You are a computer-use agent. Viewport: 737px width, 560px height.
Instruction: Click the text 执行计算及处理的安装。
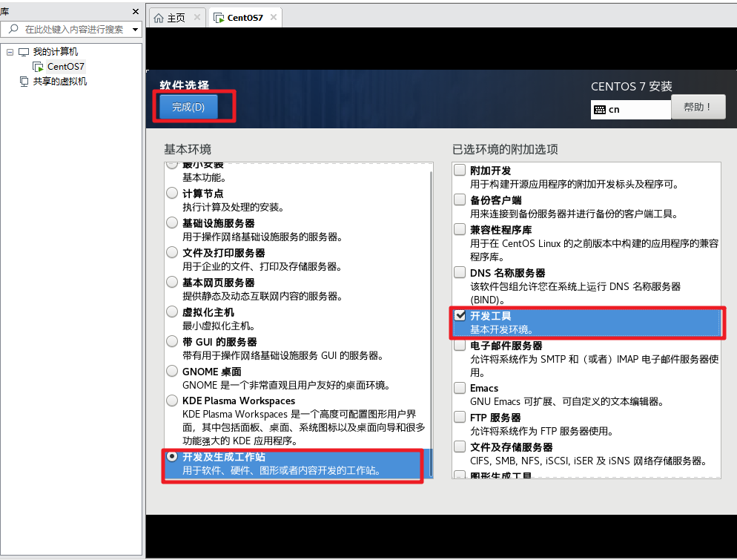coord(233,208)
